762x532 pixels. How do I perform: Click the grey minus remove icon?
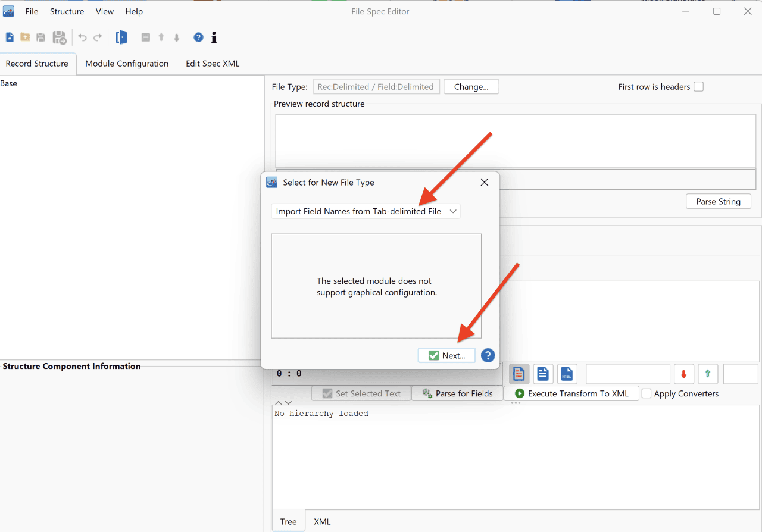(146, 37)
